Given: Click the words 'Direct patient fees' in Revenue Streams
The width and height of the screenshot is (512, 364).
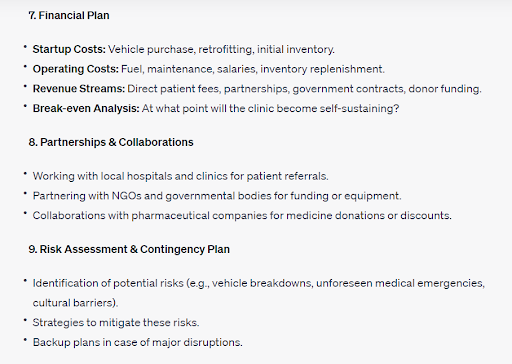Looking at the screenshot, I should (x=173, y=89).
